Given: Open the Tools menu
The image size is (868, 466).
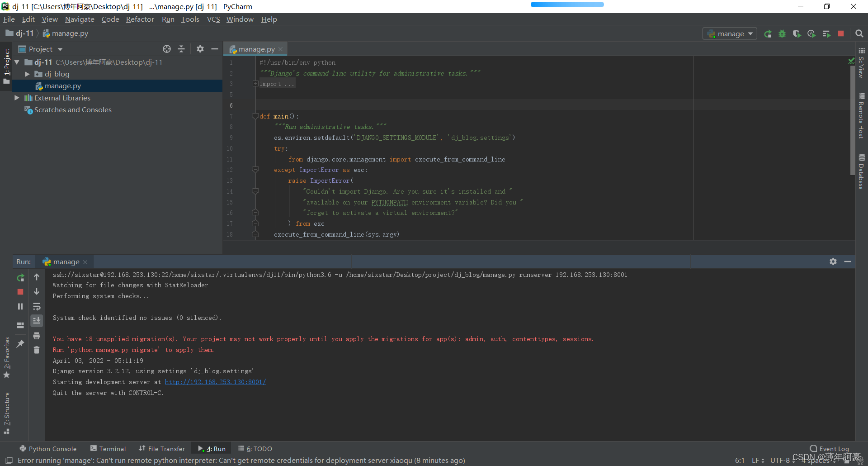Looking at the screenshot, I should [x=190, y=19].
